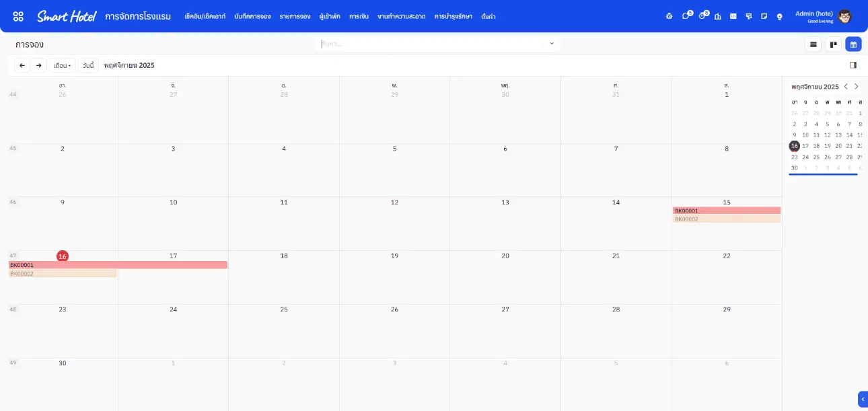868x411 pixels.
Task: Switch to the list view icon
Action: [x=813, y=44]
